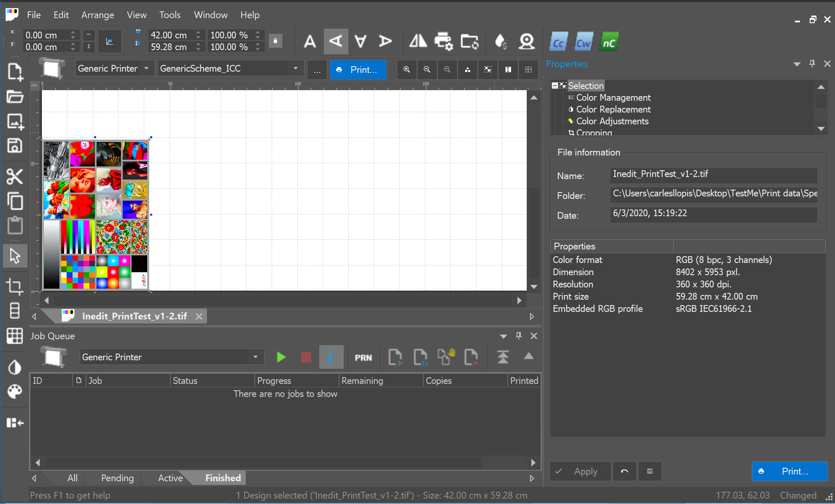Switch to the Pending jobs tab
This screenshot has height=504, width=835.
[117, 478]
